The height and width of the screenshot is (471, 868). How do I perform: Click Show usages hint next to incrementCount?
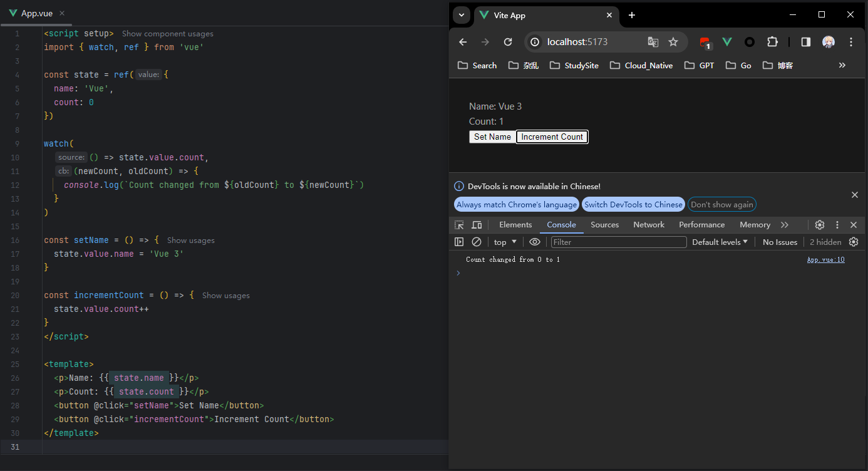[226, 296]
